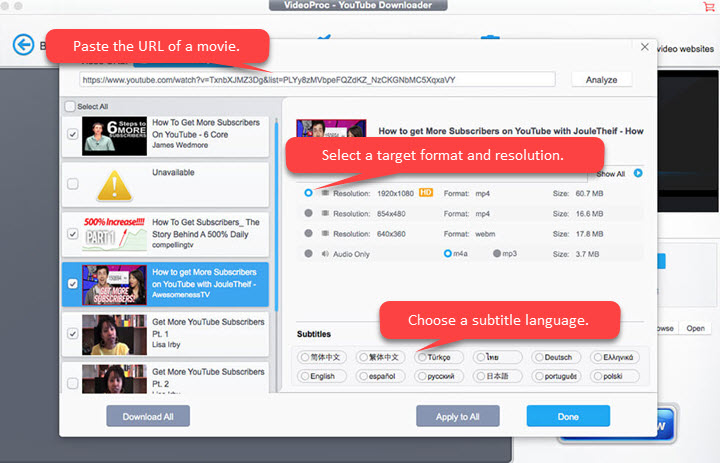Screen dimensions: 720x463
Task: Uncheck the compellingtv video checkbox
Action: pyautogui.click(x=73, y=234)
